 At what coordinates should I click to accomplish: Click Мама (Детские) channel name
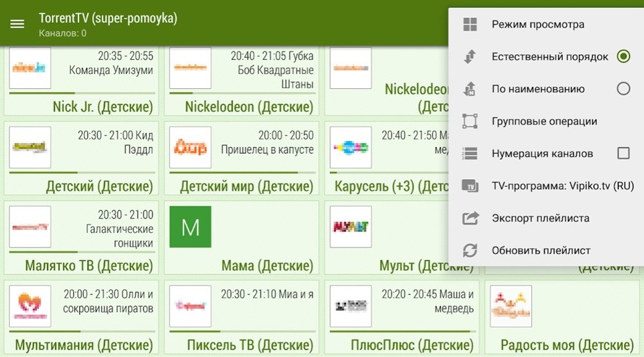coord(267,265)
